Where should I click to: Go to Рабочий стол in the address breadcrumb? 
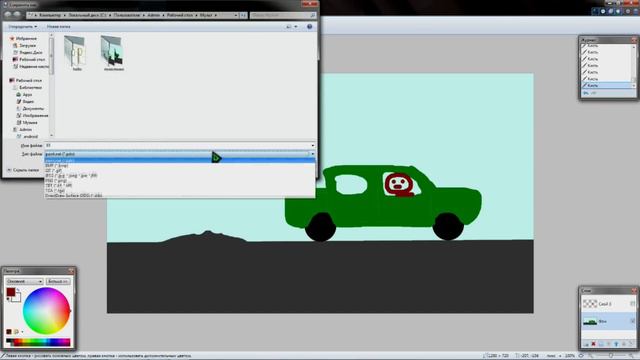180,15
